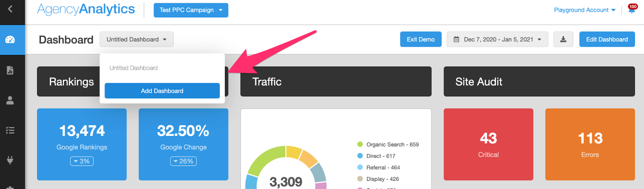Click the calendar icon in date range
Screen dimensions: 644x189
pyautogui.click(x=456, y=40)
